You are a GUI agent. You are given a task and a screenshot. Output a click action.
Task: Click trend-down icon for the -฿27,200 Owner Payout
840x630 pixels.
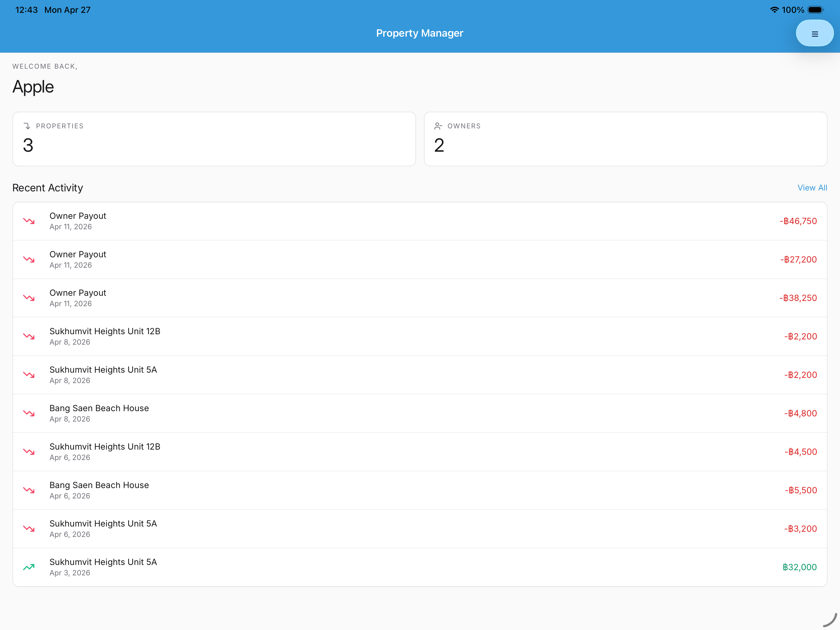pyautogui.click(x=29, y=259)
